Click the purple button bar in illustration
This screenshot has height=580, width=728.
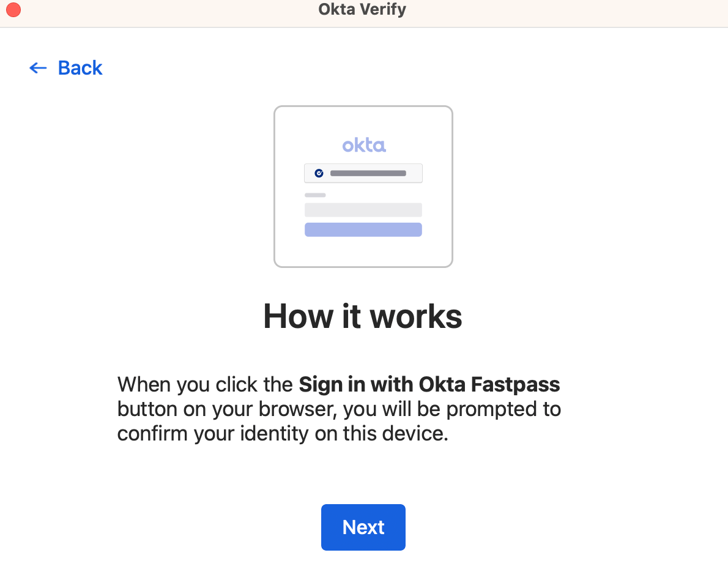coord(363,229)
